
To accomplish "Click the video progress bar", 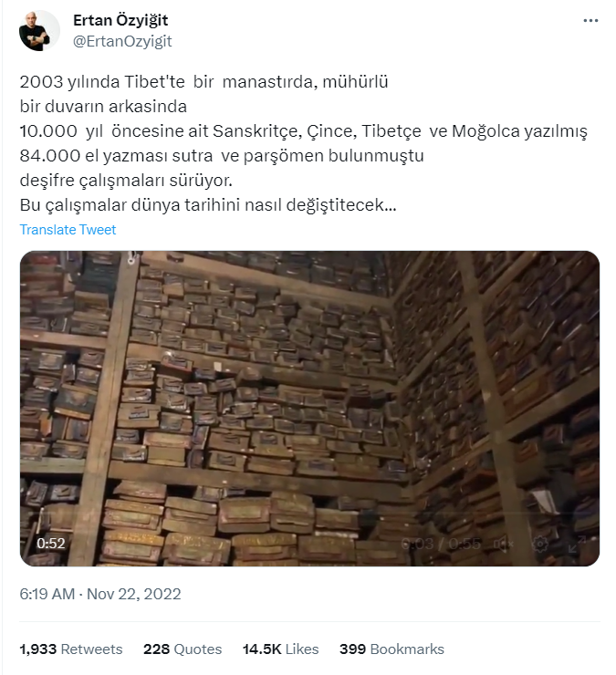I will coord(309,514).
